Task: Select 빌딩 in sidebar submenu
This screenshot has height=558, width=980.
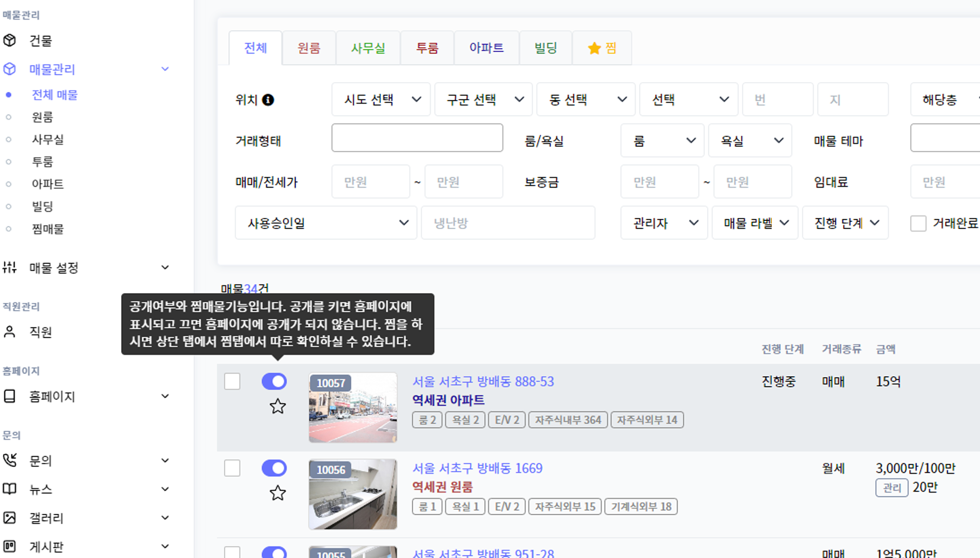Action: click(x=42, y=206)
